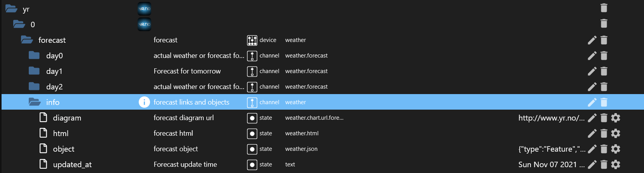
Task: Delete the html state object
Action: [x=604, y=133]
